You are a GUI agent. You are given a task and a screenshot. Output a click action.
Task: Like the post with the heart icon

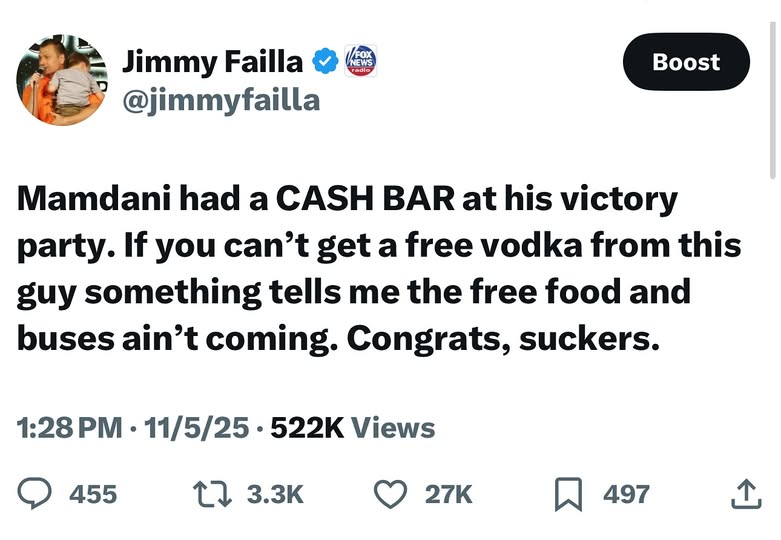390,494
